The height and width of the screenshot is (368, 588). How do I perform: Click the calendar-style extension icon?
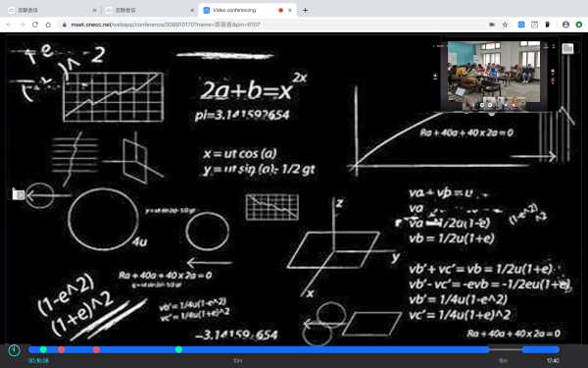pyautogui.click(x=534, y=25)
